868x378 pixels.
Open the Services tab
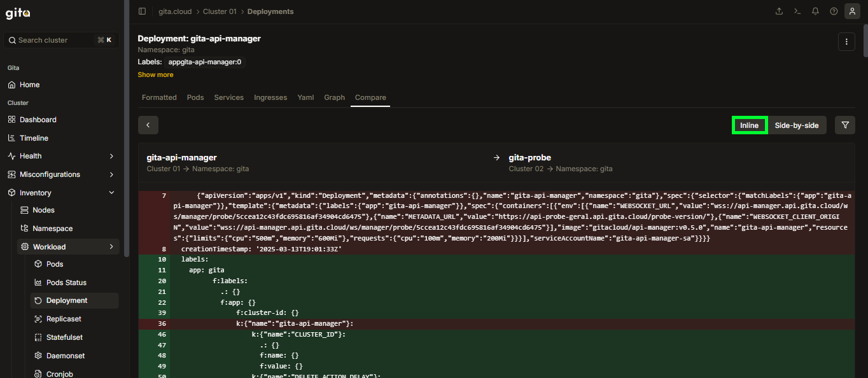click(x=229, y=97)
